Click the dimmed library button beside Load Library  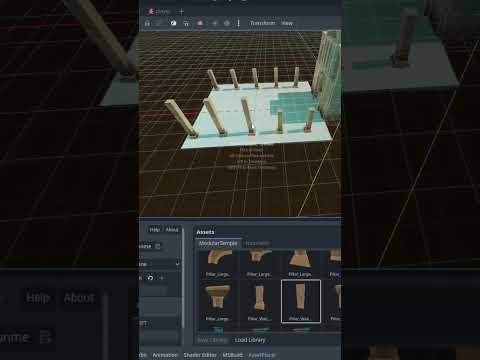click(x=212, y=340)
